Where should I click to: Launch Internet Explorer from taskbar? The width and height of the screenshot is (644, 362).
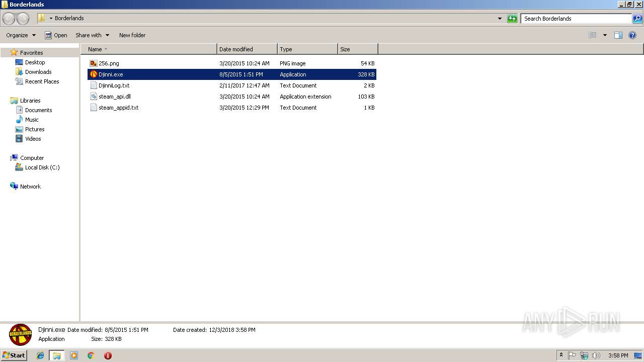pos(40,355)
